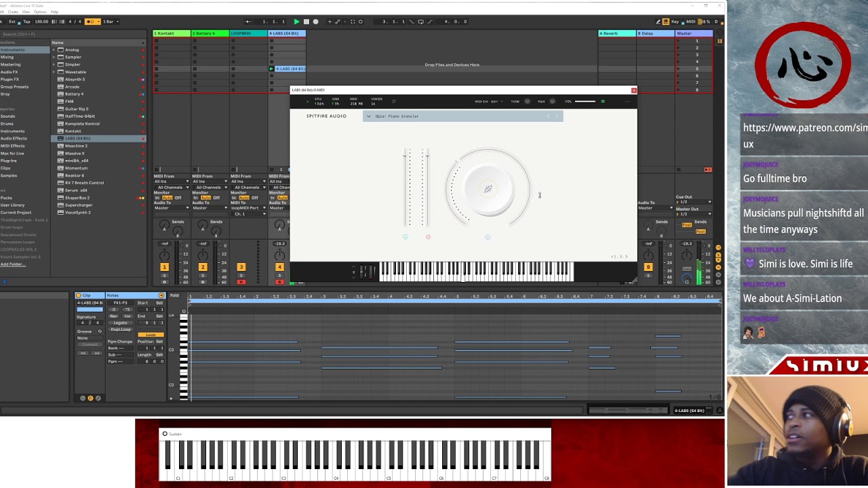Start playback with the green Play button

coord(296,22)
